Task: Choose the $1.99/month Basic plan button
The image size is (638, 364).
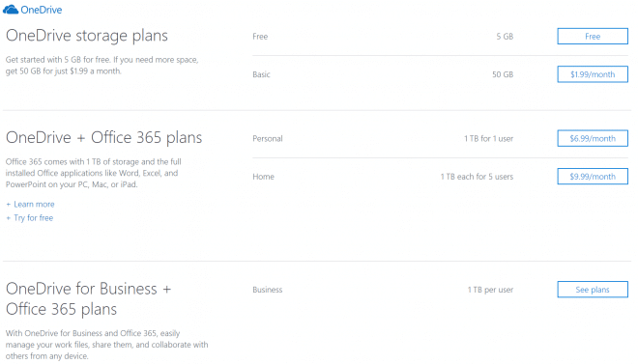Action: tap(593, 74)
